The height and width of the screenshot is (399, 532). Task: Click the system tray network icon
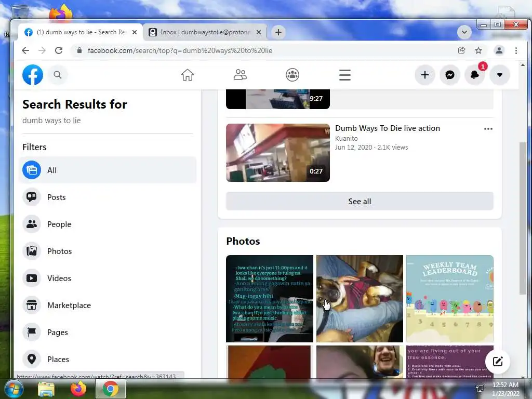pos(480,389)
